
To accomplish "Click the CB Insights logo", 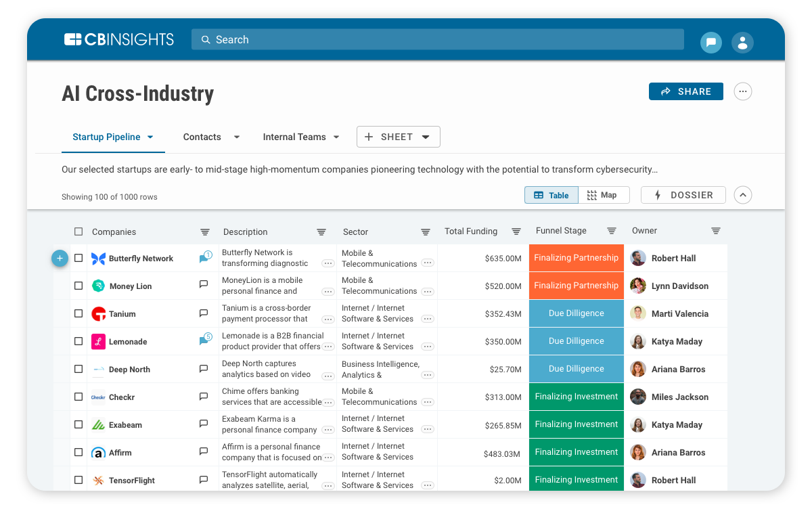I will [119, 39].
